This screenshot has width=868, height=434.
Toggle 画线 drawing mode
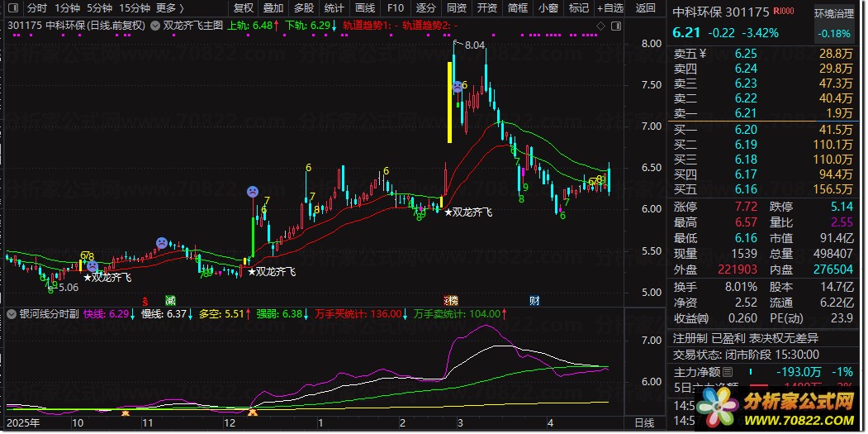(x=365, y=8)
